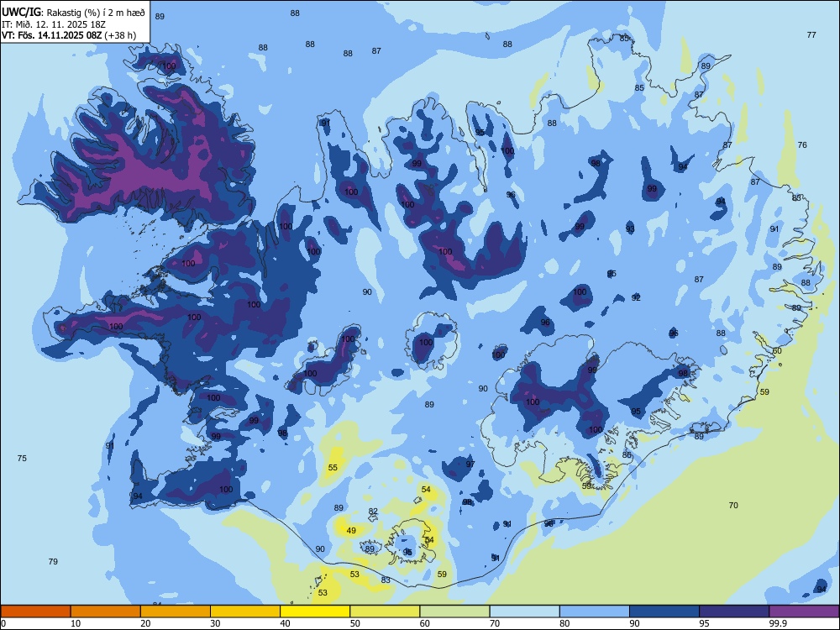Viewport: 840px width, 630px height.
Task: Click the humidity value '79' on the map
Action: pyautogui.click(x=53, y=561)
